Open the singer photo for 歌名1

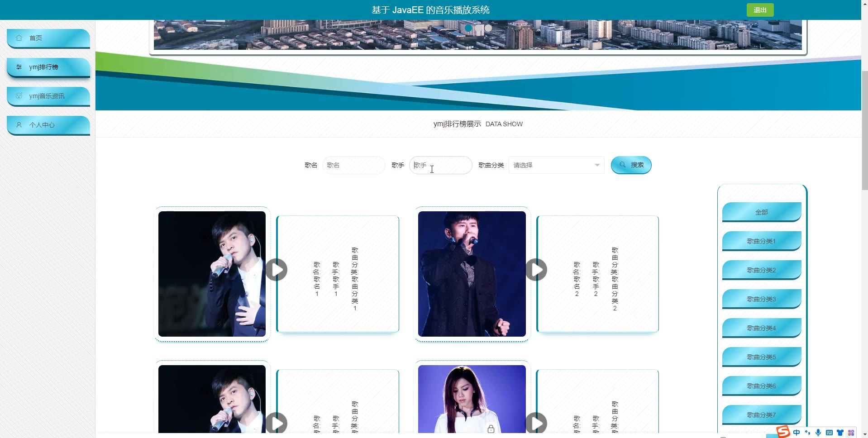tap(212, 274)
